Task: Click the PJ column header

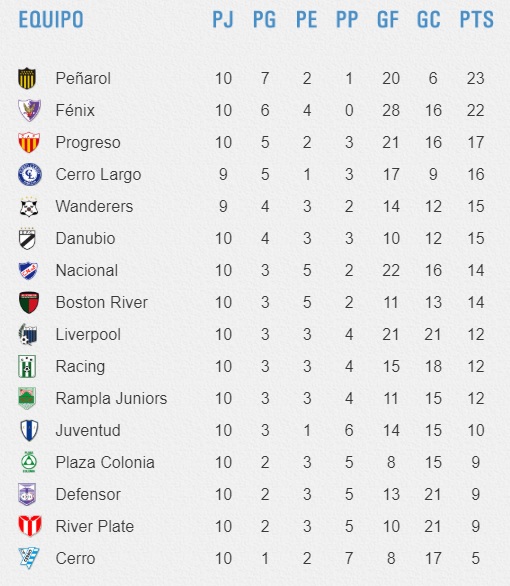Action: point(223,19)
